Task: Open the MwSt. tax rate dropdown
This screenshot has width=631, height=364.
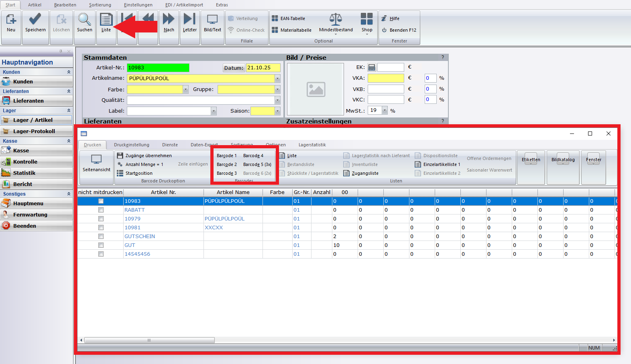Action: pos(385,111)
